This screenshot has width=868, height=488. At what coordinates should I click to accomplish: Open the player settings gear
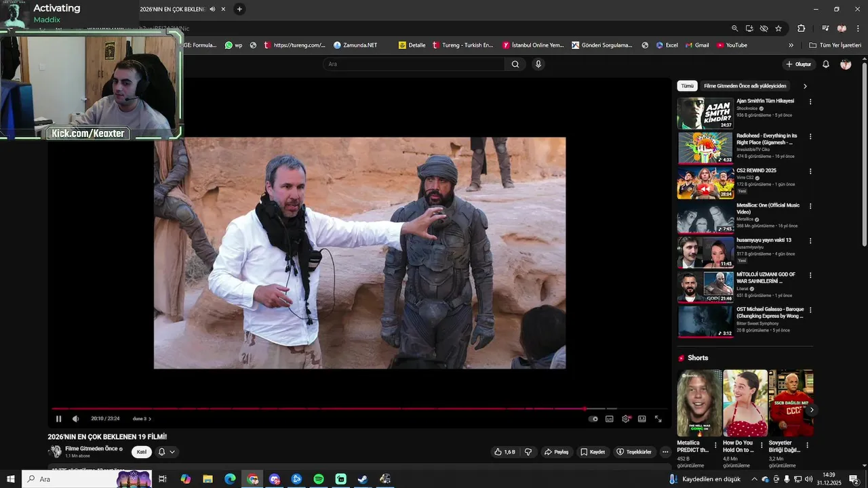(625, 419)
